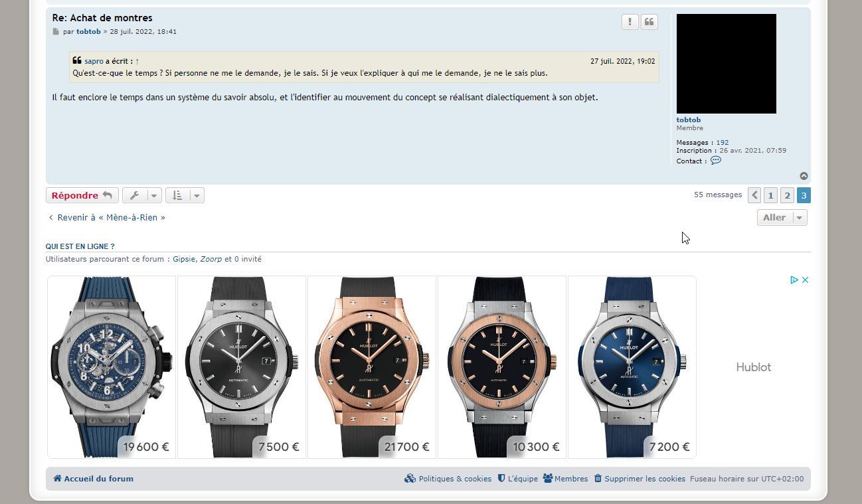This screenshot has width=862, height=504.
Task: Click Supprimer les cookies link
Action: (640, 479)
